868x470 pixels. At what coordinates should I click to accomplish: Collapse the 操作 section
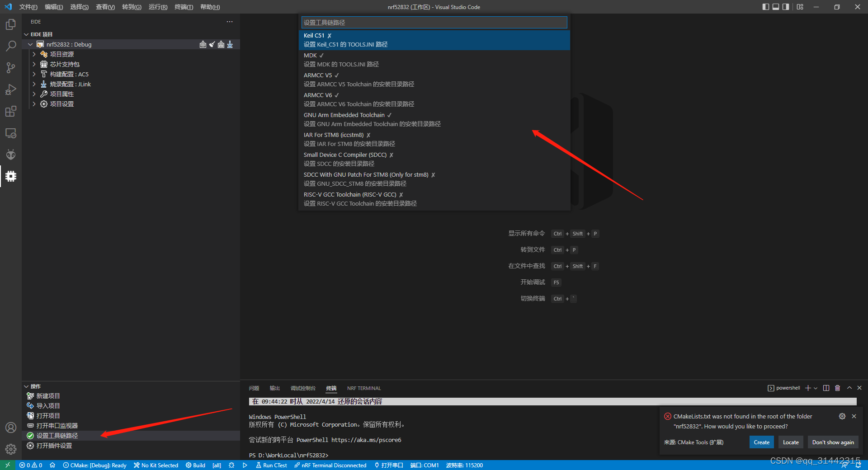click(26, 386)
